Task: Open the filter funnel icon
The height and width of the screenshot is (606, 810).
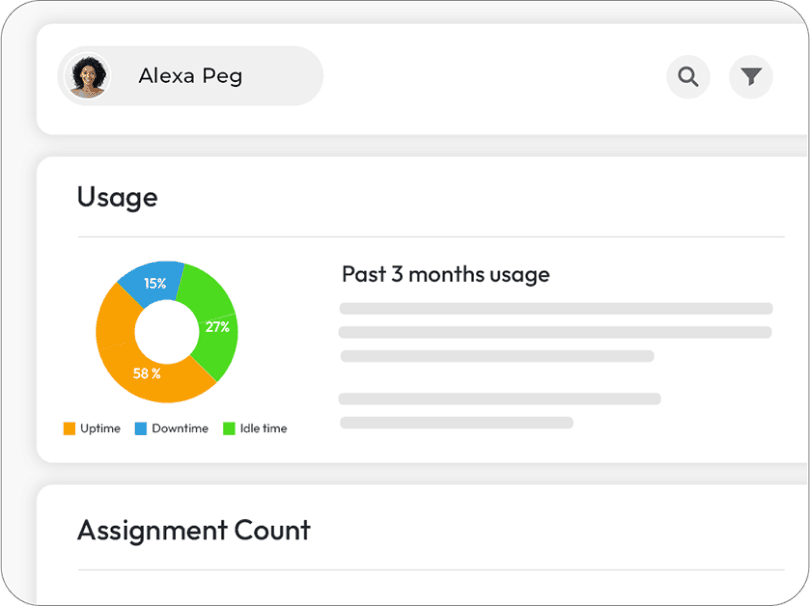Action: pyautogui.click(x=751, y=77)
